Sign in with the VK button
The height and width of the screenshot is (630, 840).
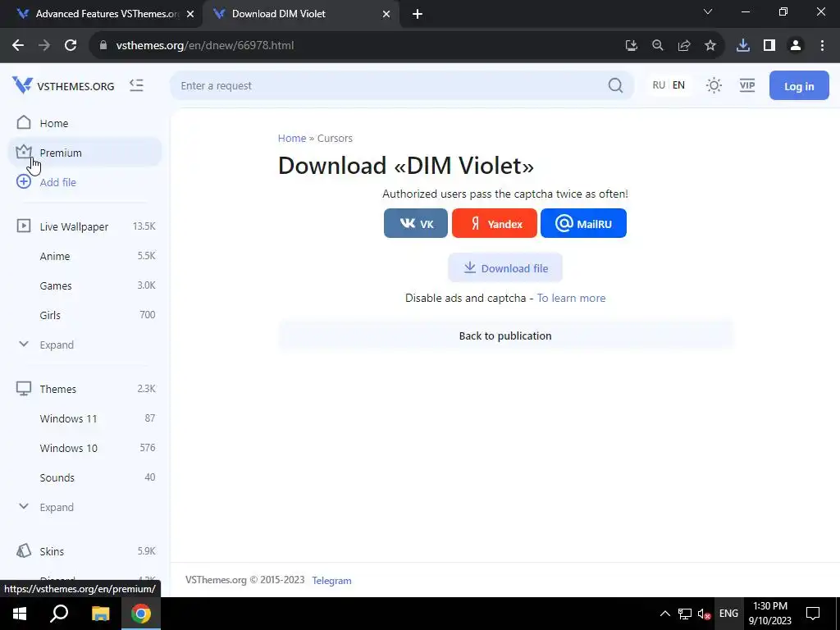click(416, 223)
